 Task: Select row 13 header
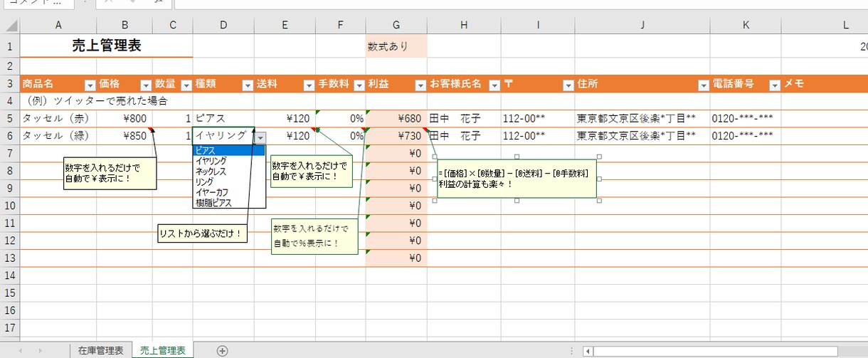[10, 258]
